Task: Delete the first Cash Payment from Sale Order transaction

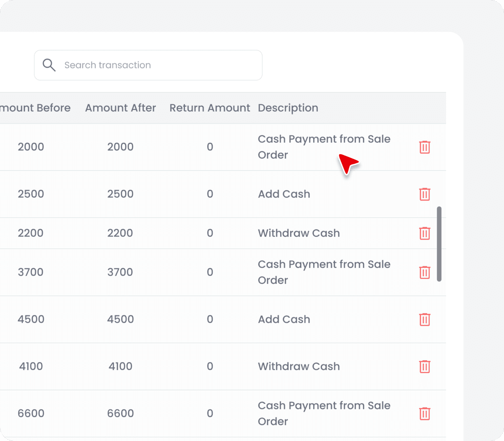Action: [424, 147]
